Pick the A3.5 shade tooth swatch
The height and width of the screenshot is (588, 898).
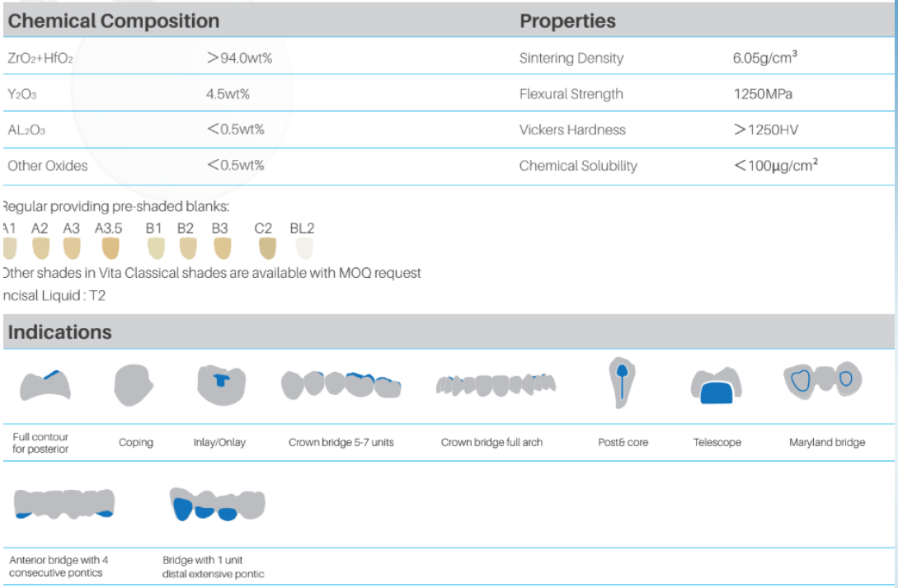point(110,248)
